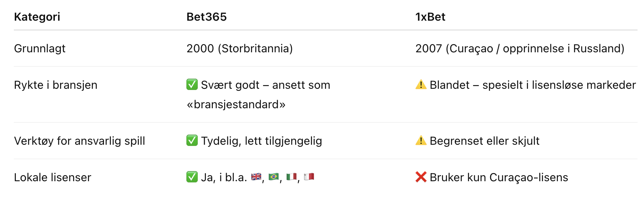Click the 'Kategori' column header
The image size is (644, 210).
(37, 17)
